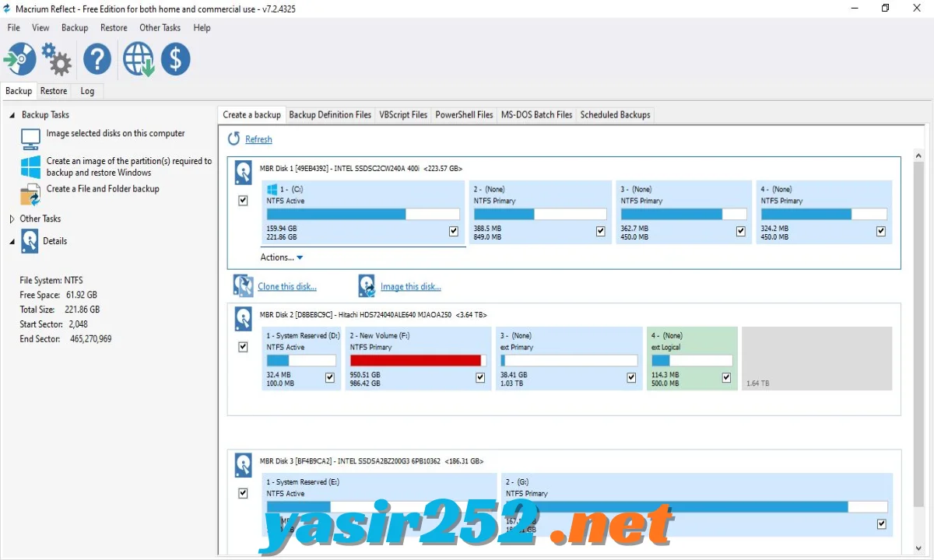Click the MBR Disk 1 drive icon

(x=244, y=173)
